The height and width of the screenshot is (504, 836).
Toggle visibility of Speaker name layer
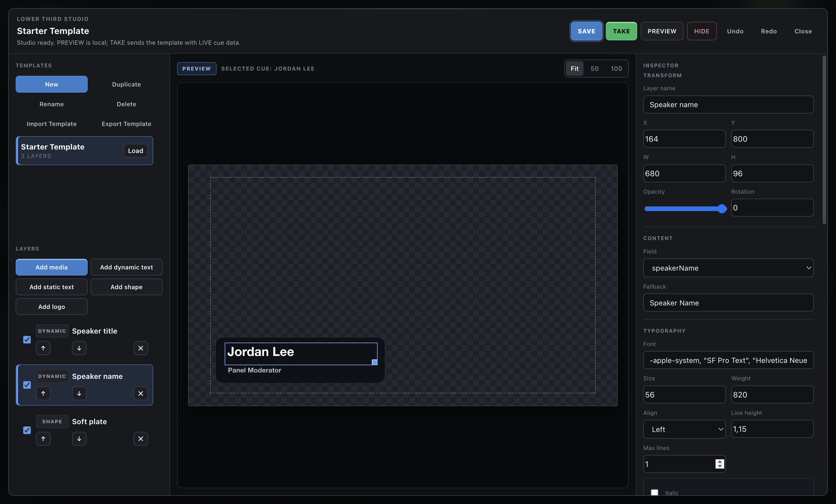click(27, 385)
